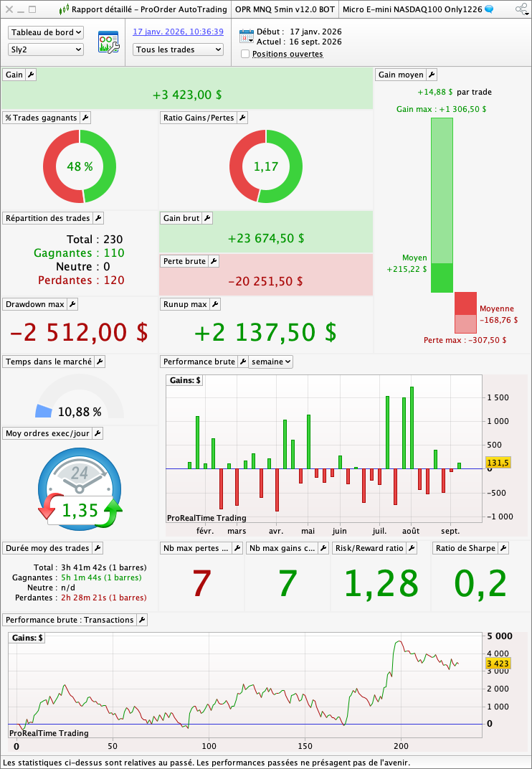Viewport: 532px width, 769px height.
Task: Select the Rapport détaillé ProOrder AutoTrading title
Action: coord(150,9)
